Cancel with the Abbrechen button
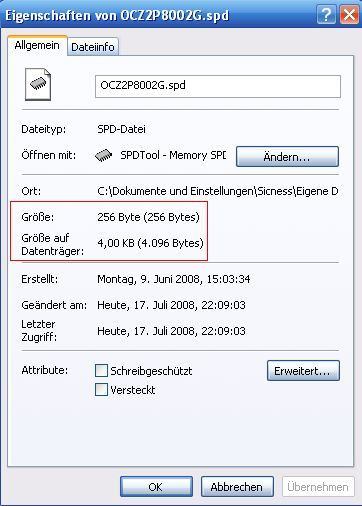This screenshot has width=362, height=506. click(x=237, y=487)
